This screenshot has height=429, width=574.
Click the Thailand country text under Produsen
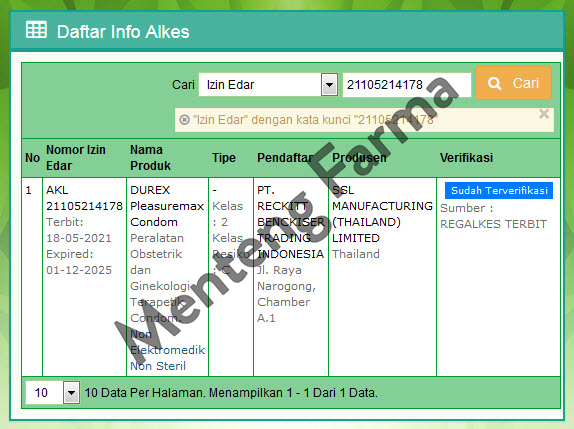356,254
